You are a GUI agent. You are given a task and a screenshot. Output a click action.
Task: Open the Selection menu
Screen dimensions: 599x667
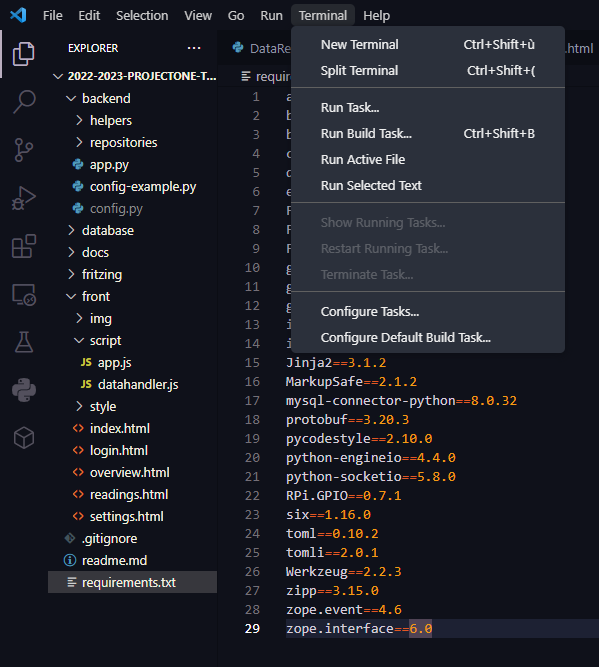(x=142, y=16)
